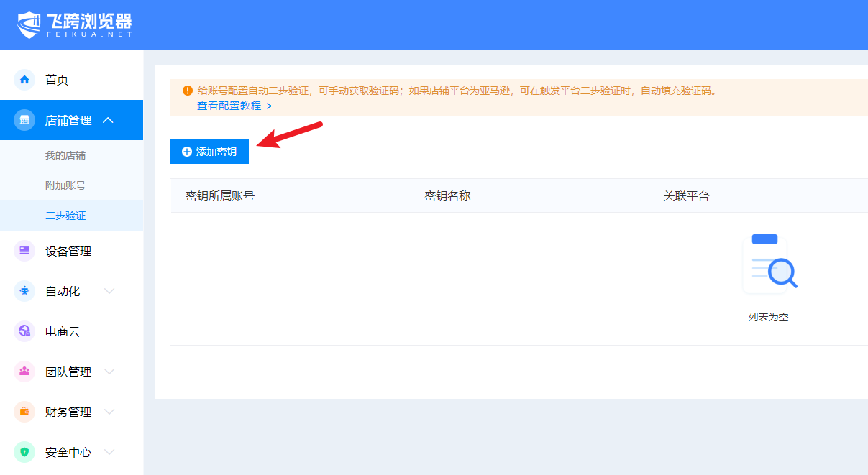The width and height of the screenshot is (868, 475).
Task: Click the automation robot icon
Action: (x=24, y=291)
